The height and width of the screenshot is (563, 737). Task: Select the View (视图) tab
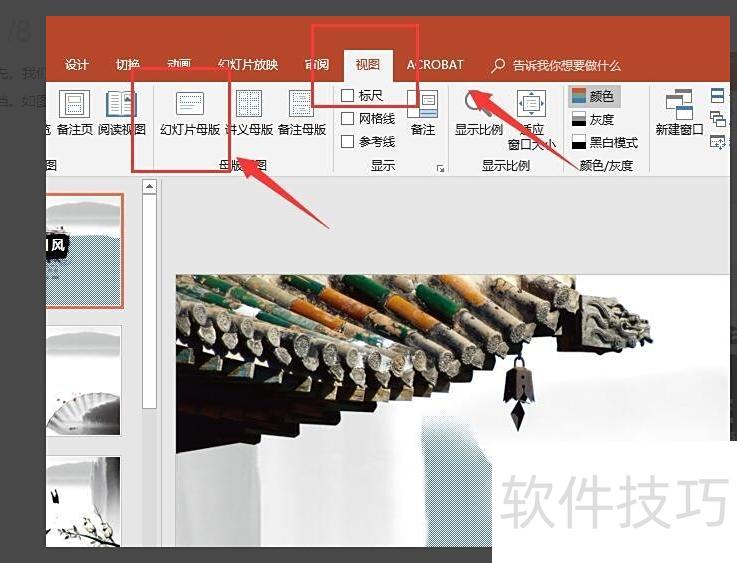(x=368, y=64)
